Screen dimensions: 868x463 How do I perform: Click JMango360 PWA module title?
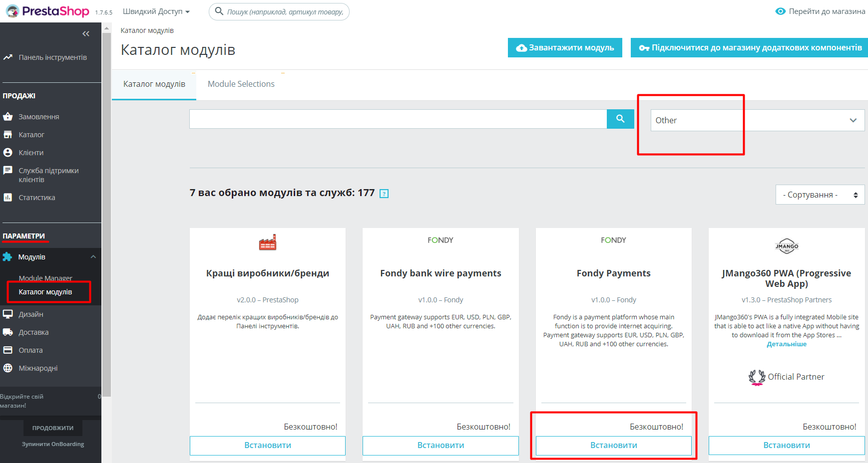(787, 278)
